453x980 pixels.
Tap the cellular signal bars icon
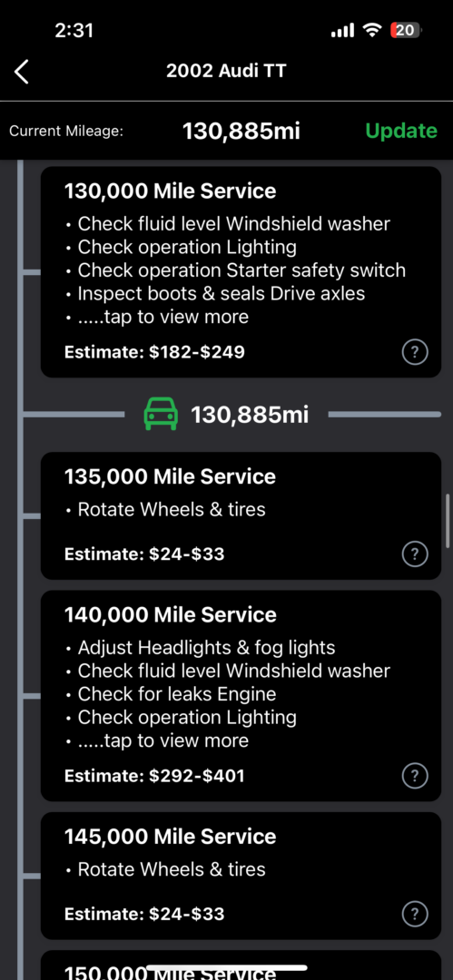[x=342, y=30]
